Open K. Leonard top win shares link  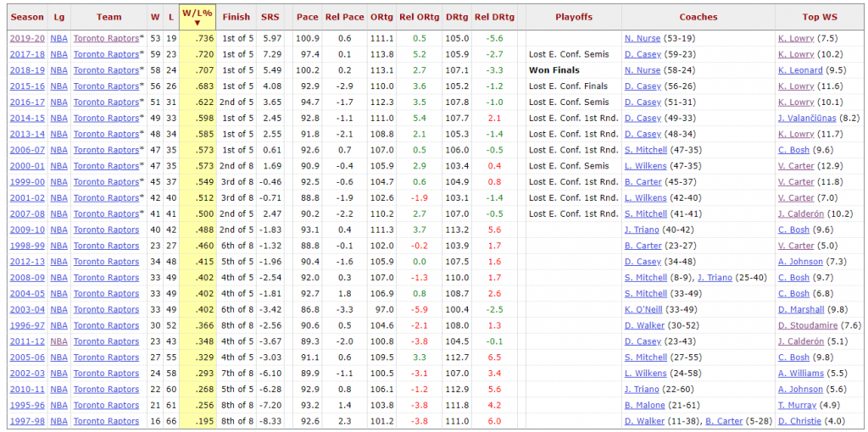click(799, 70)
